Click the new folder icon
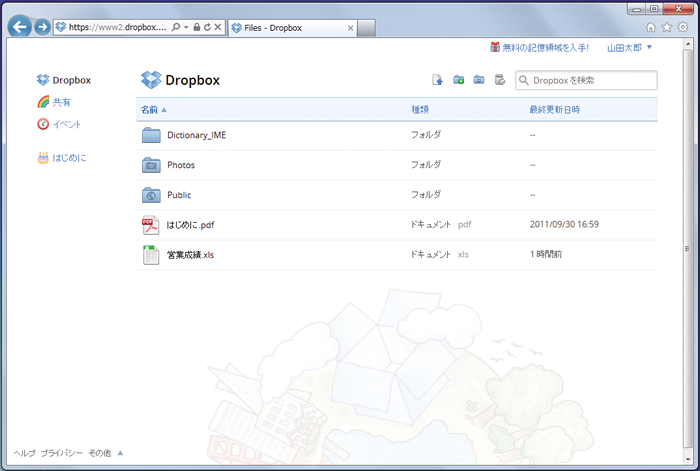 [458, 80]
